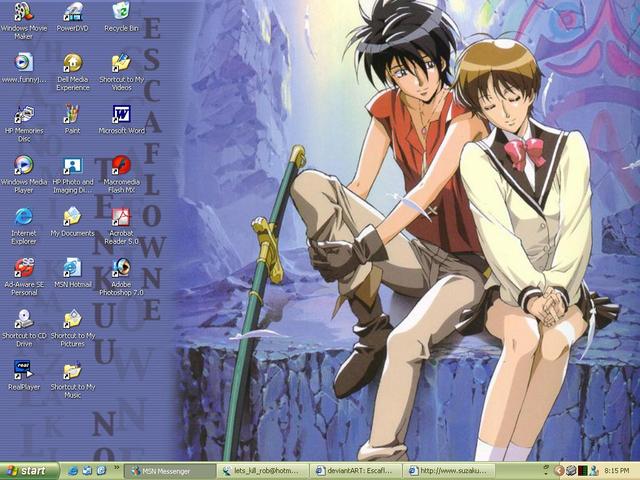Viewport: 640px width, 480px height.
Task: Open the Shortcut to My Music folder
Action: click(x=73, y=380)
